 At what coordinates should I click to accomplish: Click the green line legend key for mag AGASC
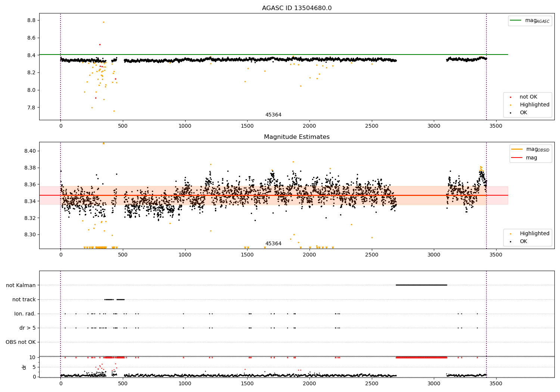pyautogui.click(x=516, y=21)
